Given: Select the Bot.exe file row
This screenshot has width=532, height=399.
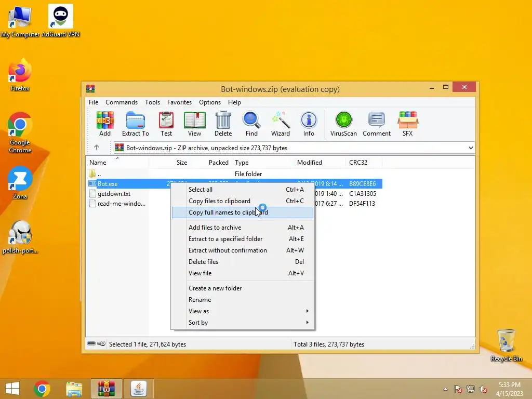Looking at the screenshot, I should pyautogui.click(x=235, y=183).
